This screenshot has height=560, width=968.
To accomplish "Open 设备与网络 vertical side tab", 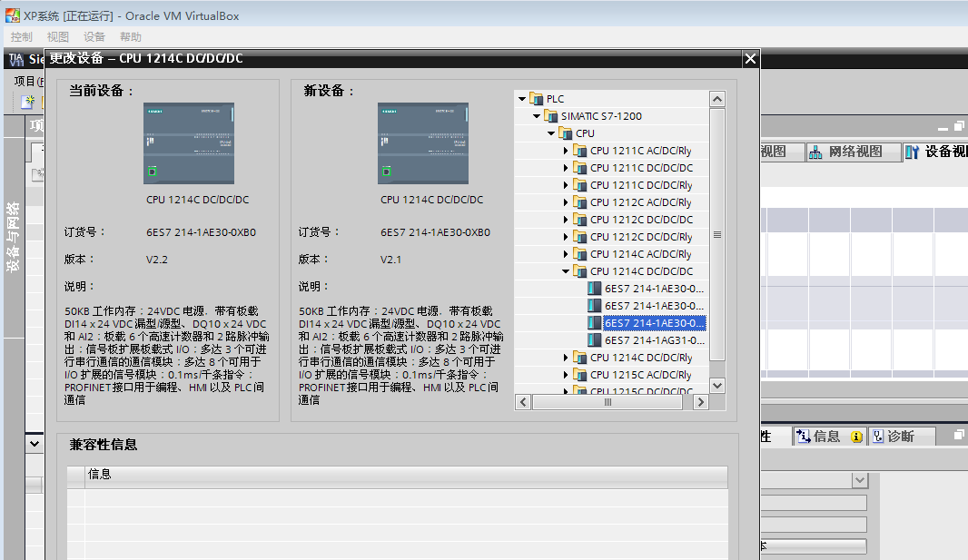I will 13,237.
